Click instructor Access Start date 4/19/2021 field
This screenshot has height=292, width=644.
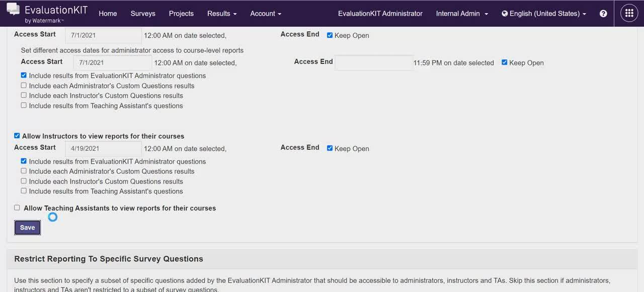(104, 149)
